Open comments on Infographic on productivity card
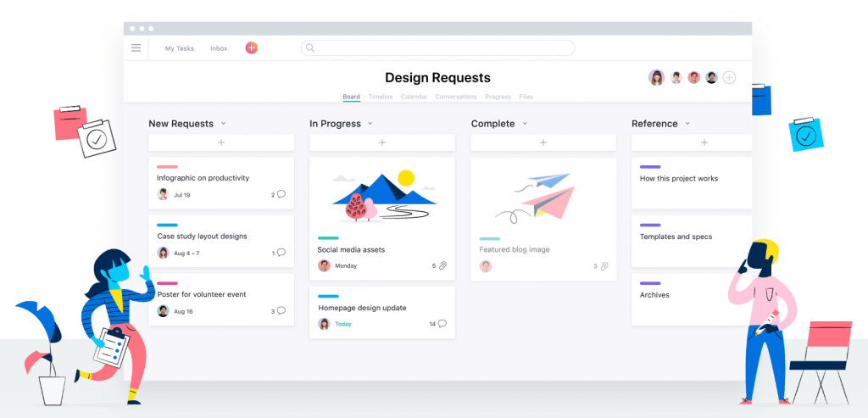Image resolution: width=868 pixels, height=418 pixels. coord(281,194)
